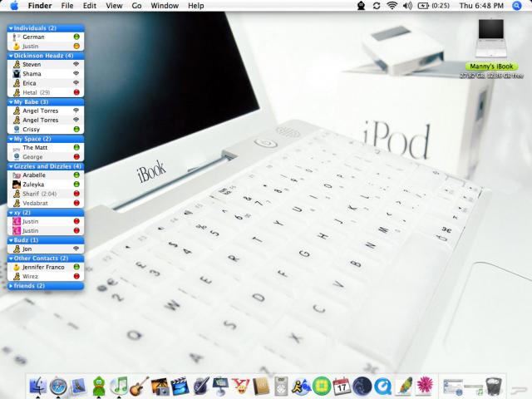Screen dimensions: 532x399
Task: Select contact Jennifer Franco
Action: [x=46, y=268]
